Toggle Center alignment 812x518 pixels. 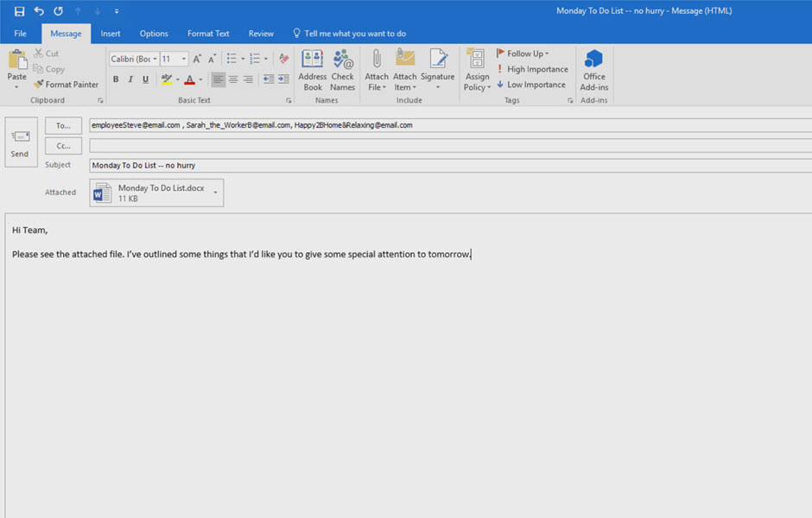233,79
